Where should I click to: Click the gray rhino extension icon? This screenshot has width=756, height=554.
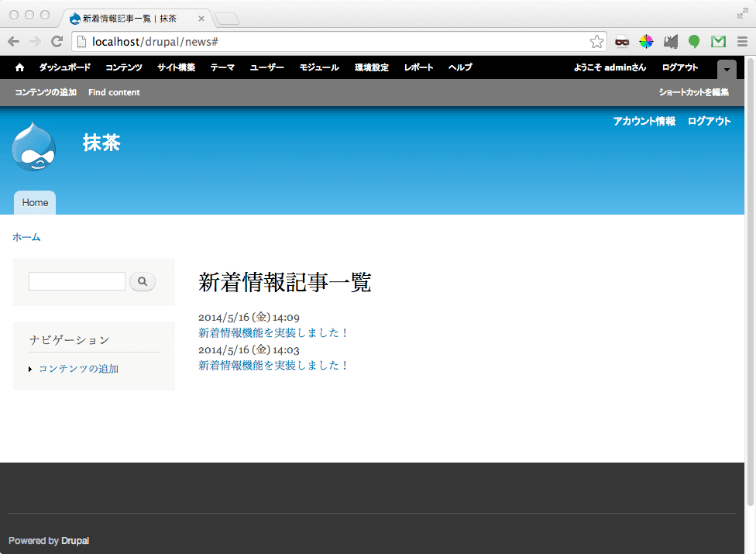(x=670, y=42)
